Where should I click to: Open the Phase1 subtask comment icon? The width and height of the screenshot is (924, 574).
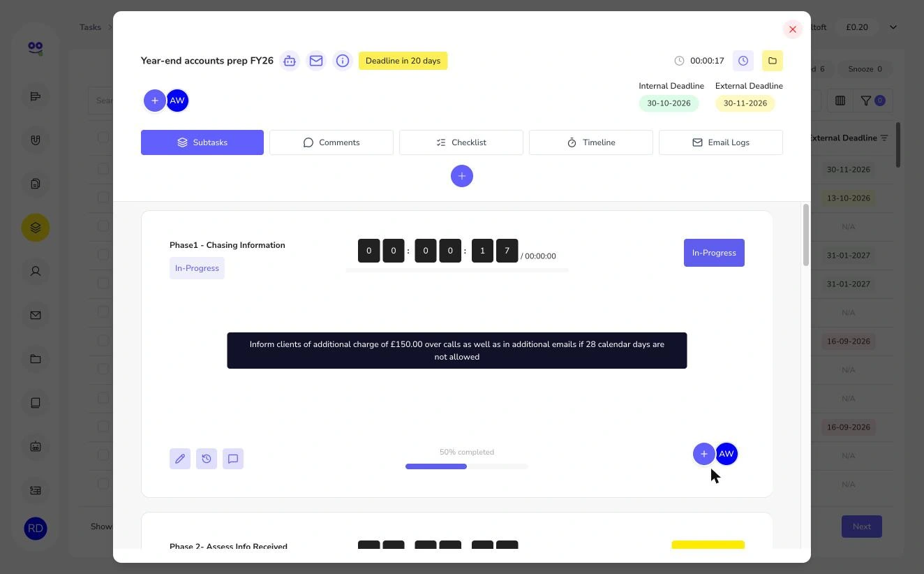tap(233, 459)
